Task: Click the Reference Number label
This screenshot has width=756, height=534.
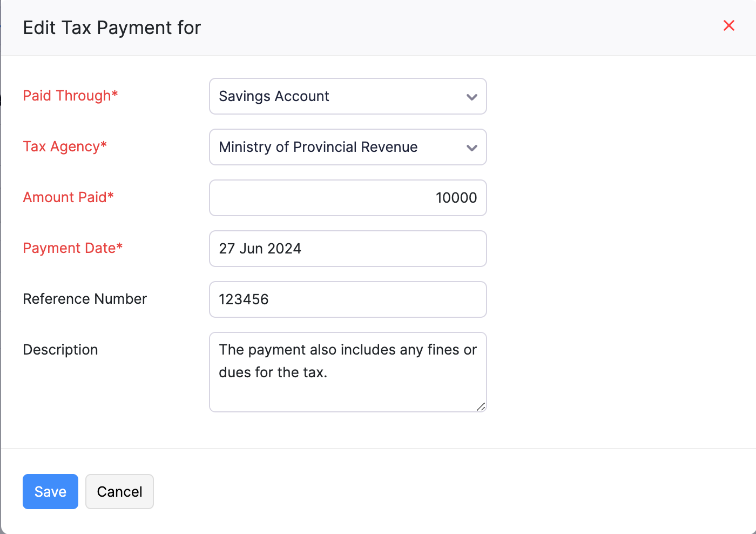Action: [x=84, y=298]
